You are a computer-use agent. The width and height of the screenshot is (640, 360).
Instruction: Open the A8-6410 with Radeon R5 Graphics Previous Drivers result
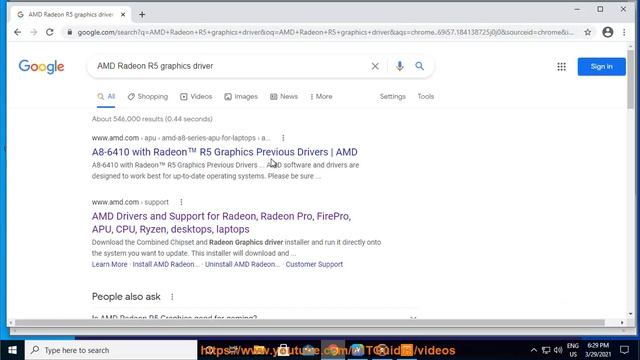pos(224,152)
